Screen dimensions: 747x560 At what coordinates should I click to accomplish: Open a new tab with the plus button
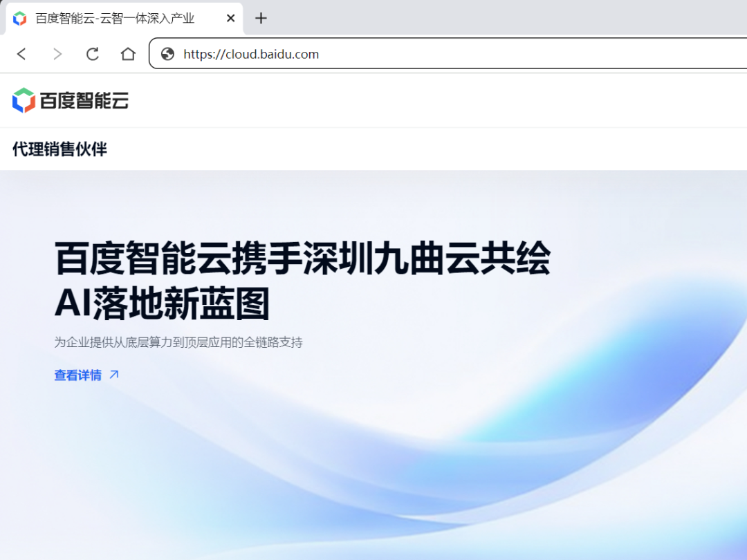[x=261, y=19]
